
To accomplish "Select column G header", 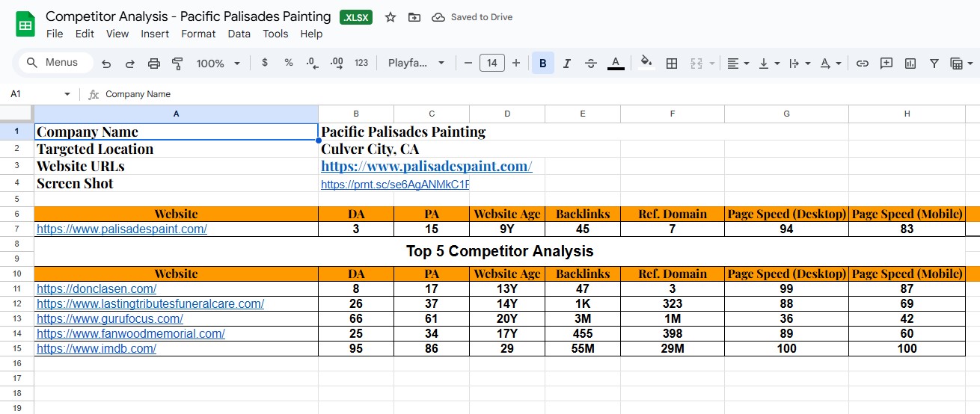I will click(786, 114).
